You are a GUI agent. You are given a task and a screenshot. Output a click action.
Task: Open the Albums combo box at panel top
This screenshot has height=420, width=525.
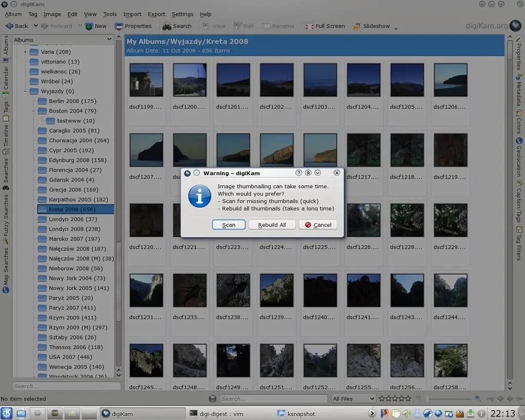point(62,39)
